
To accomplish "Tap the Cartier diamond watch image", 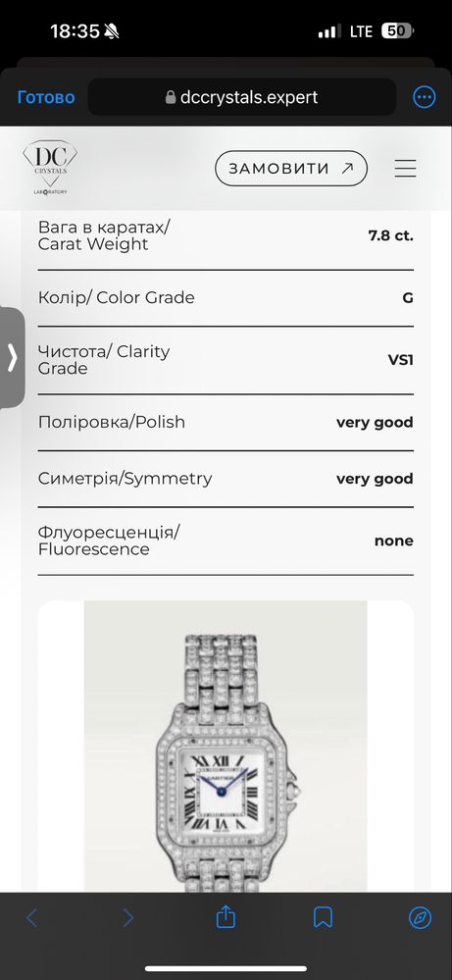I will click(x=226, y=747).
